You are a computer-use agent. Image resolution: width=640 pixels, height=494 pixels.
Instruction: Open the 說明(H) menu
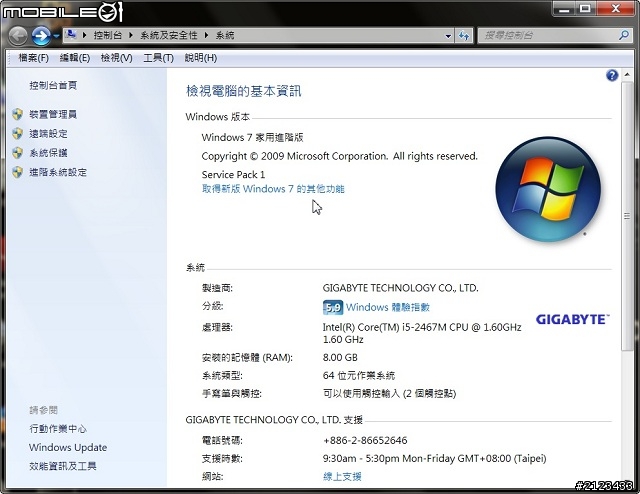[x=200, y=58]
